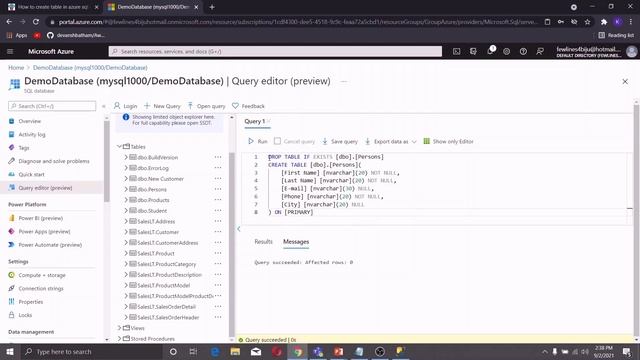Screen dimensions: 640x360
Task: Expand the dbo.Persons table
Action: click(x=126, y=189)
